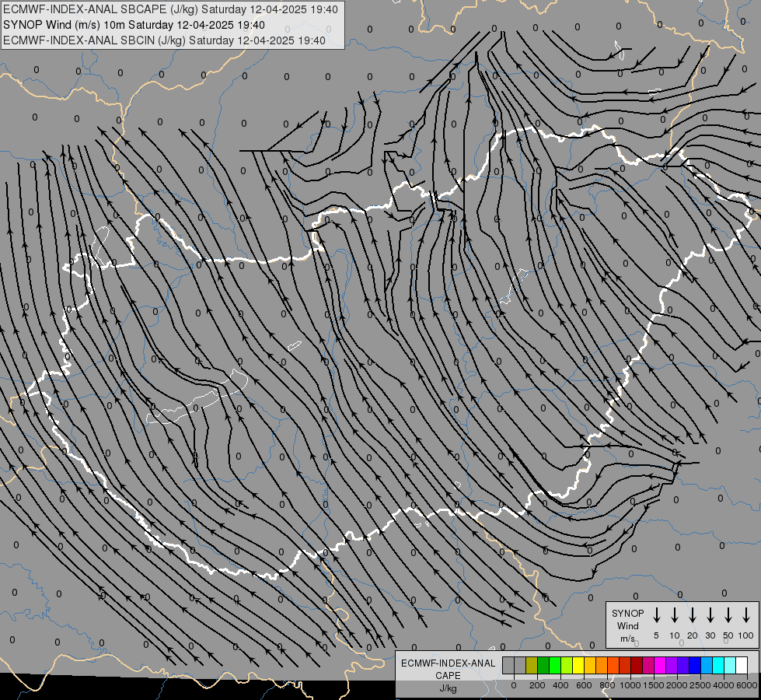Screen dimensions: 761x700
Task: Select the dark green CAPE swatch at 200
Action: point(543,665)
